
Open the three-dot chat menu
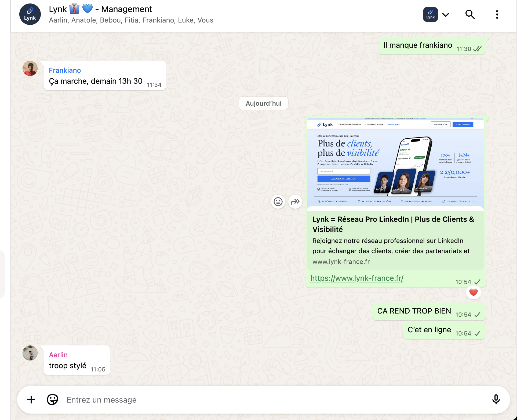click(x=497, y=14)
